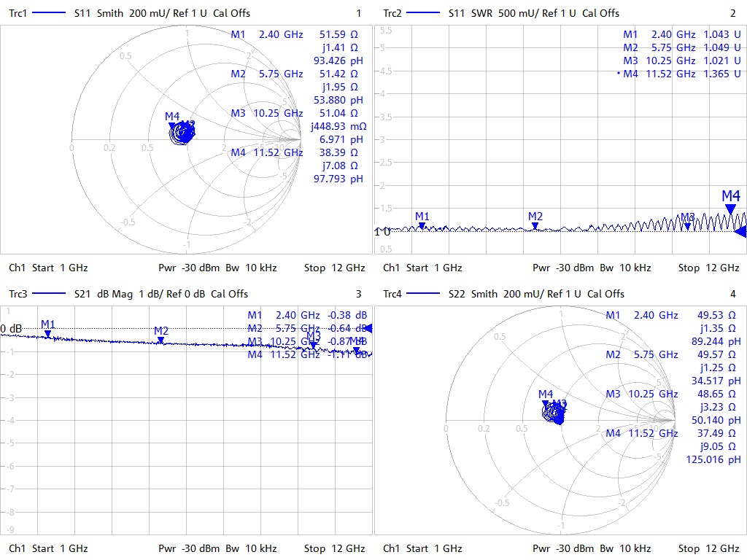Click the blue line sample beside Trc1
747x560 pixels.
tap(49, 13)
